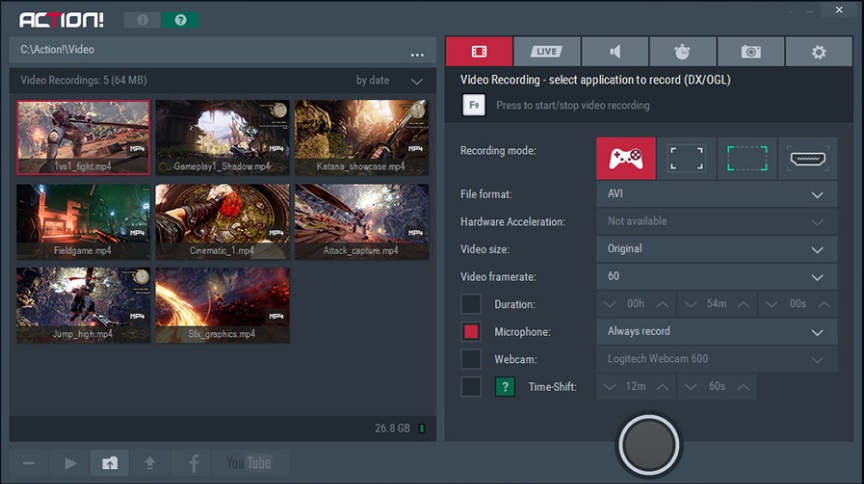Open the Logitech Webcam 600 dropdown
This screenshot has height=484, width=864.
[717, 359]
